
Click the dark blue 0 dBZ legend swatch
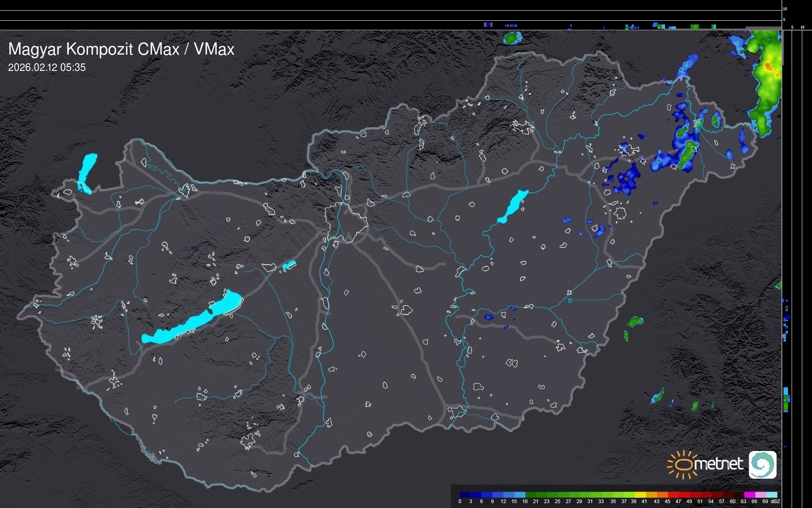[x=465, y=495]
